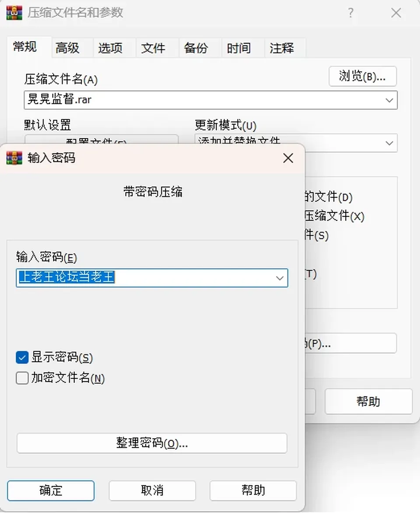The height and width of the screenshot is (513, 420).
Task: Click the 确定 button
Action: (51, 490)
